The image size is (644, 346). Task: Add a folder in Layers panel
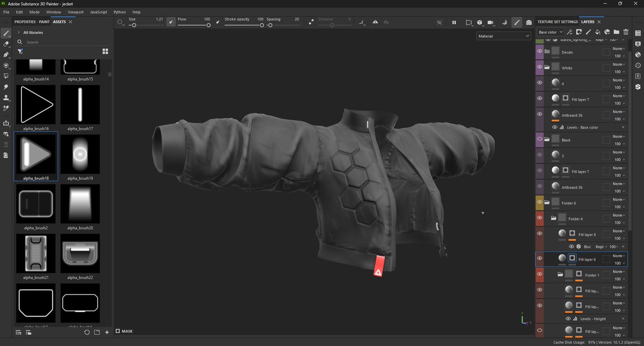coord(616,32)
